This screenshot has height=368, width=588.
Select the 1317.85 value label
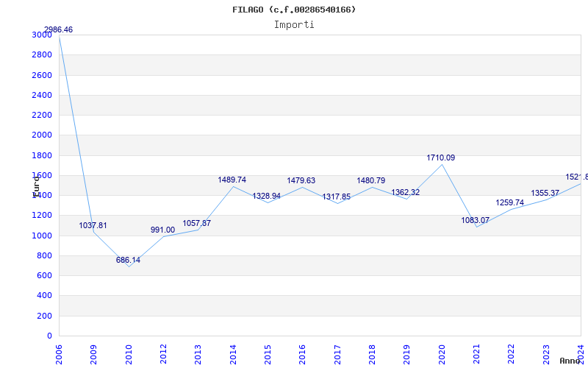(x=337, y=197)
